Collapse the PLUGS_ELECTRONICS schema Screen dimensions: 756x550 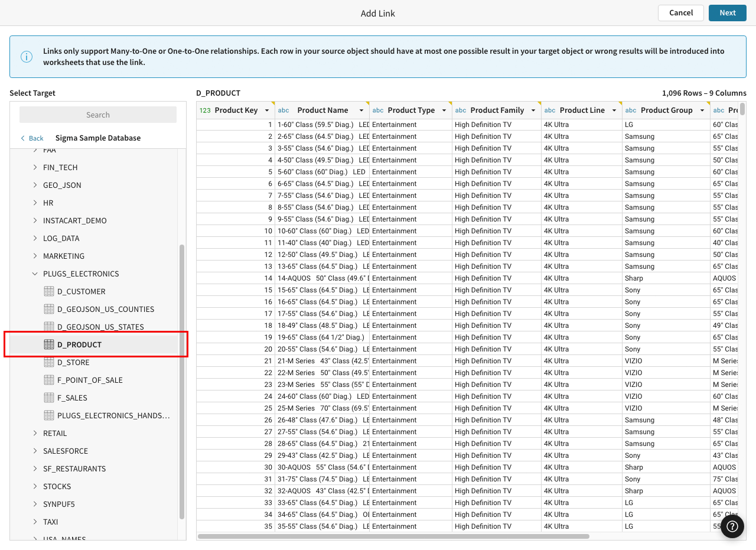click(x=35, y=274)
